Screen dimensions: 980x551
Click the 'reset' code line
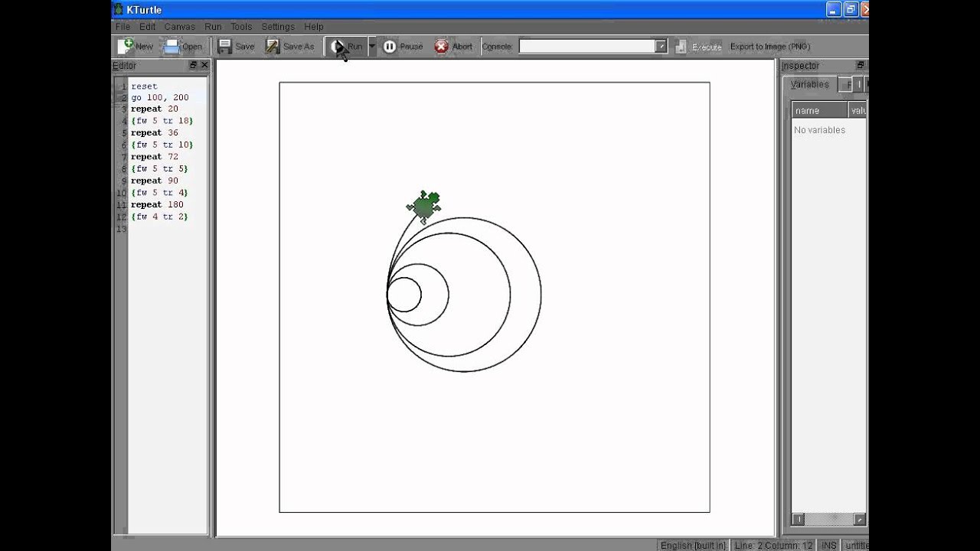pos(144,86)
